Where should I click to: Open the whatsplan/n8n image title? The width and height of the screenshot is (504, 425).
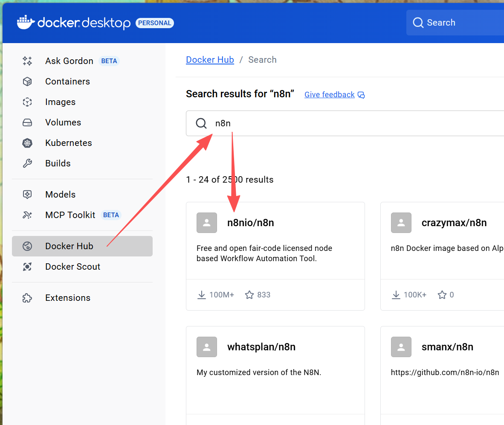[x=261, y=347]
